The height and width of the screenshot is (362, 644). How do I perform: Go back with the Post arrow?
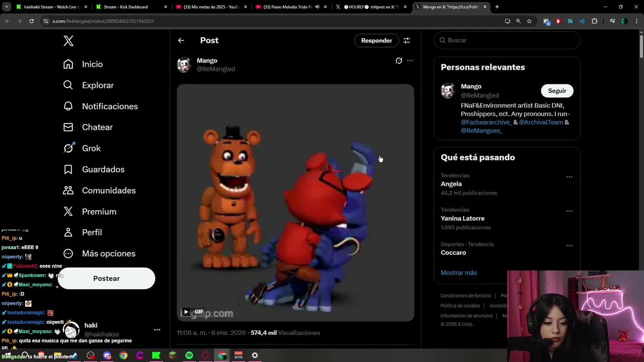click(181, 40)
